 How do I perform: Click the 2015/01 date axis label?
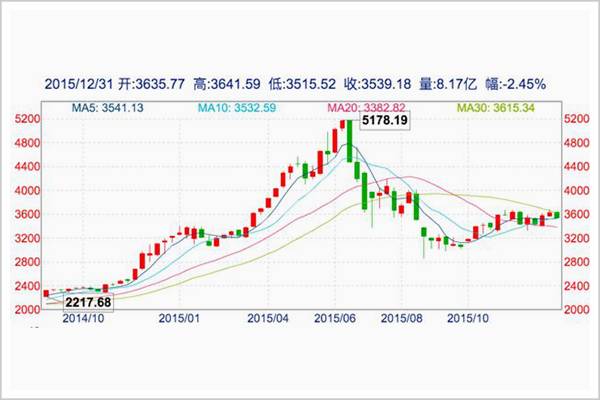[179, 318]
